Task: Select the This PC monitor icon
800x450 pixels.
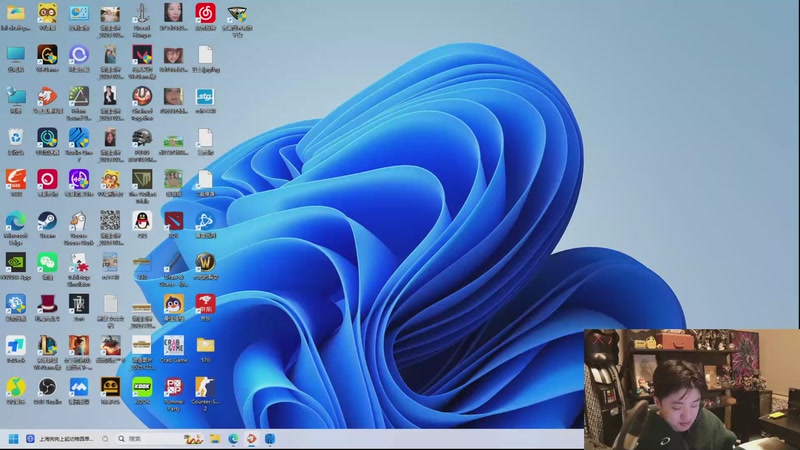Action: tap(16, 55)
